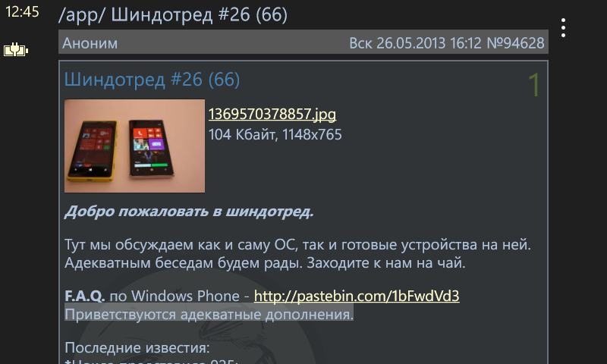Open the three-dot overflow menu
Image resolution: width=607 pixels, height=364 pixels.
pyautogui.click(x=563, y=28)
